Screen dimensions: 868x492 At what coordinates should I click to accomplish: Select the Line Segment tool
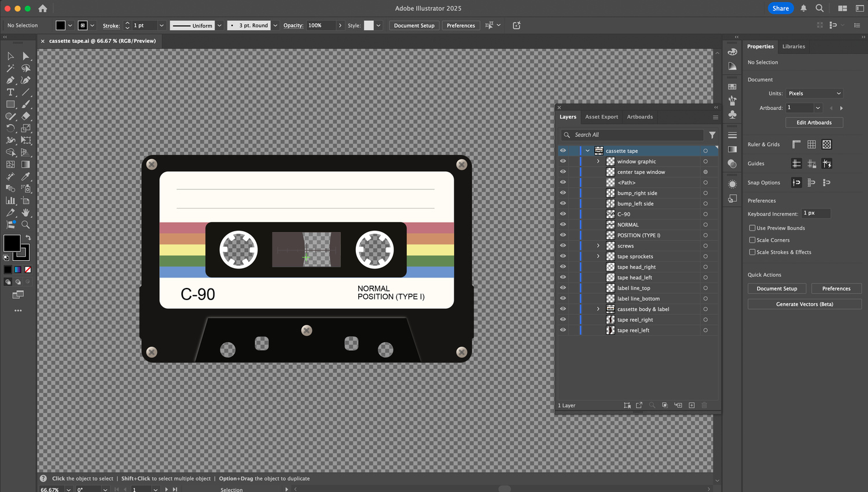pos(25,93)
